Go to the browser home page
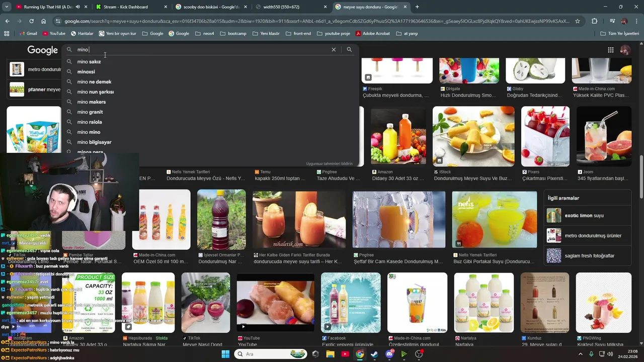Image resolution: width=644 pixels, height=362 pixels. tap(43, 21)
